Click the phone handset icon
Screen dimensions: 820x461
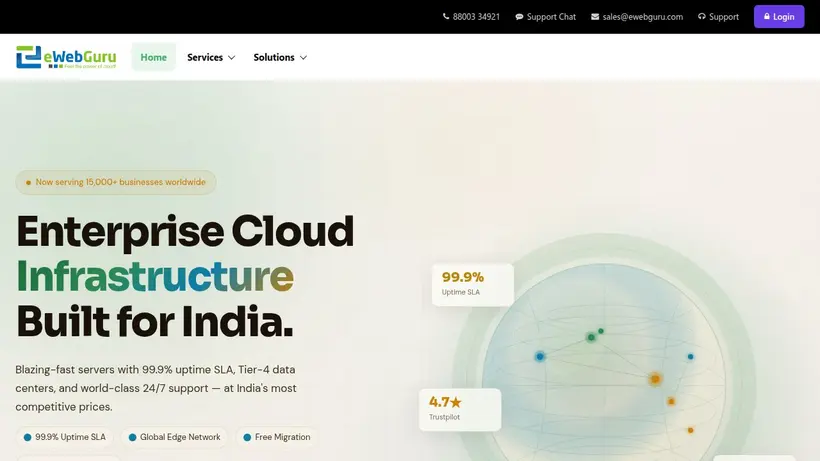pos(446,17)
